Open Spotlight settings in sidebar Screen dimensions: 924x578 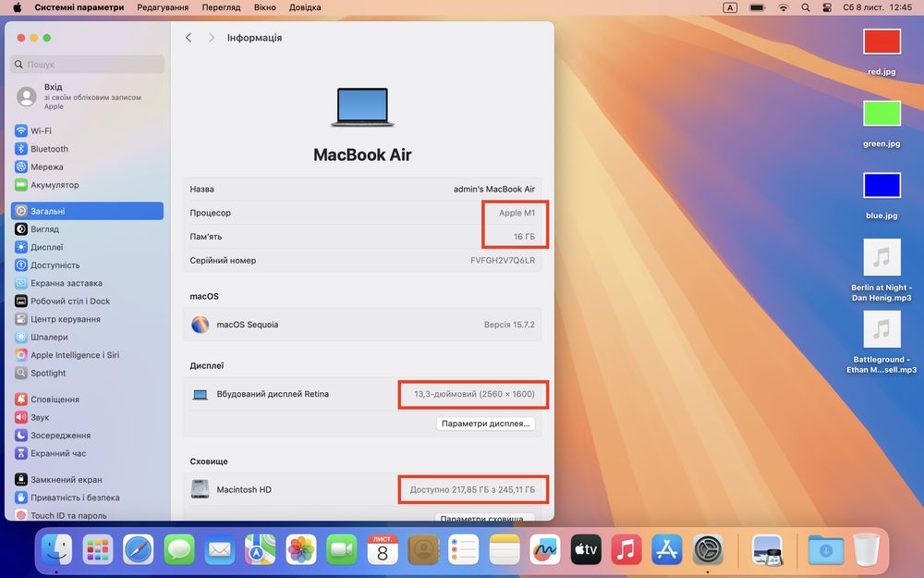(x=87, y=373)
